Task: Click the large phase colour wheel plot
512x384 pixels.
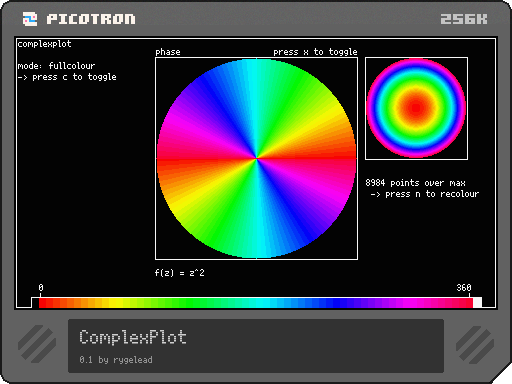Action: 256,158
